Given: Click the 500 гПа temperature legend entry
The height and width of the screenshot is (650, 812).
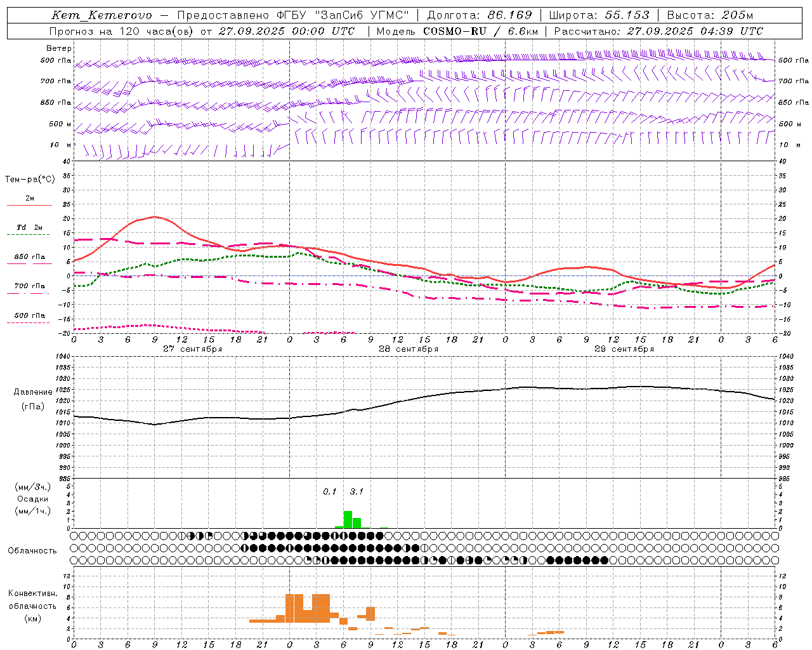Looking at the screenshot, I should [x=29, y=315].
